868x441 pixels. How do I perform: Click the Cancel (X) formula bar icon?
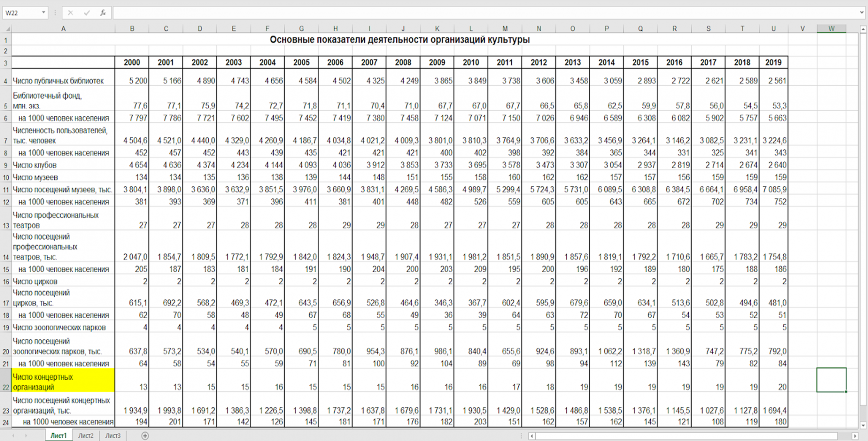[71, 13]
